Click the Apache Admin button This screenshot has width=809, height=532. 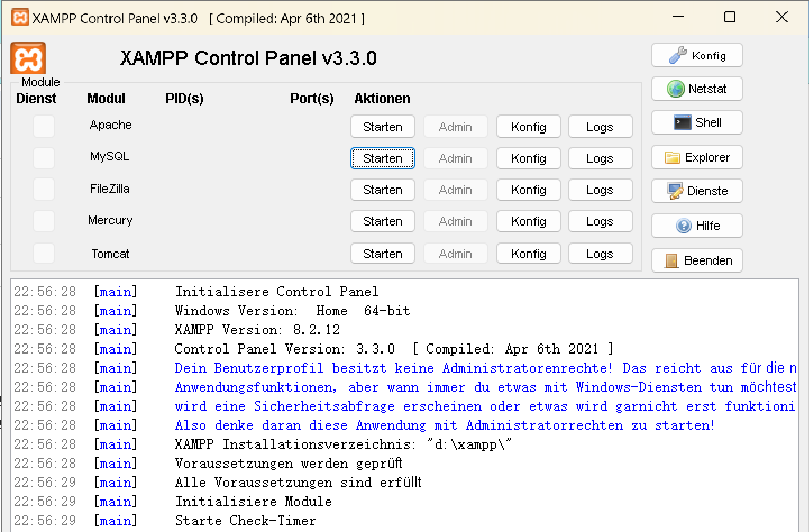[x=455, y=127]
